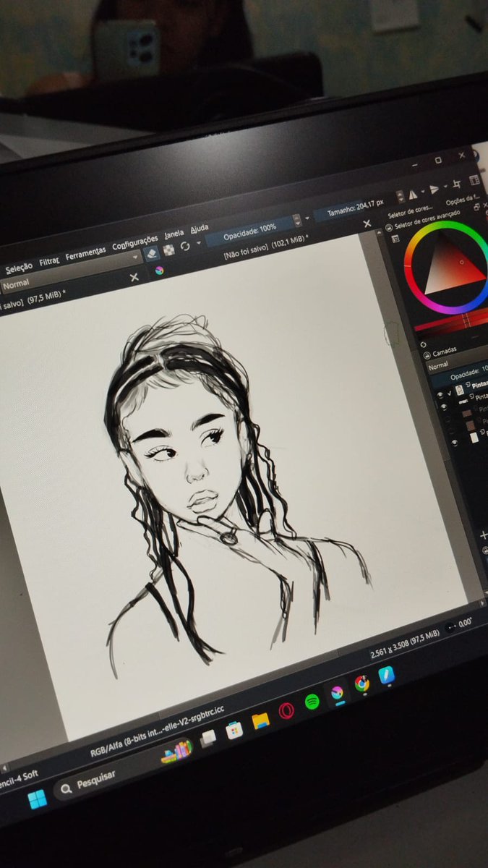Image resolution: width=488 pixels, height=868 pixels.
Task: Click the canvas rotation 0,00° control
Action: 460,624
